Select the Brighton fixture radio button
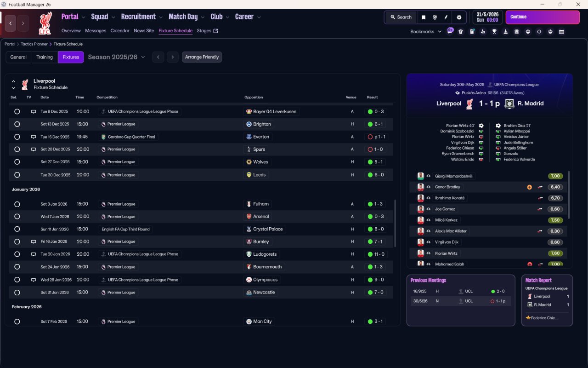This screenshot has height=368, width=588. pos(17,124)
